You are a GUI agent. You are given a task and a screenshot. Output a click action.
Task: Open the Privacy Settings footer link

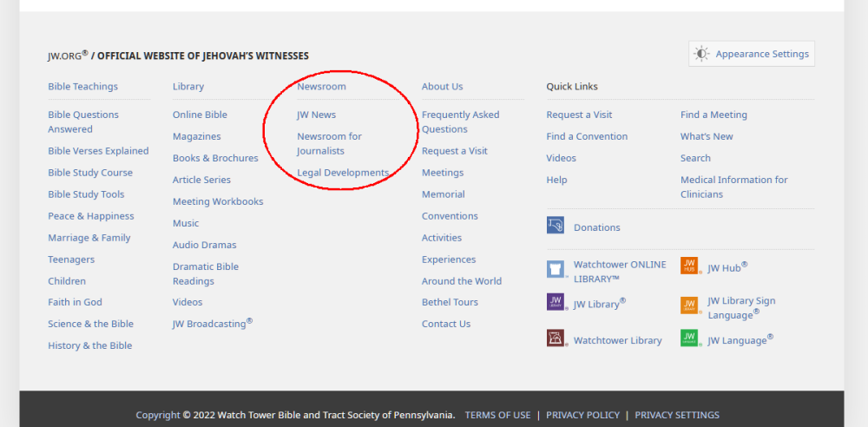point(676,415)
